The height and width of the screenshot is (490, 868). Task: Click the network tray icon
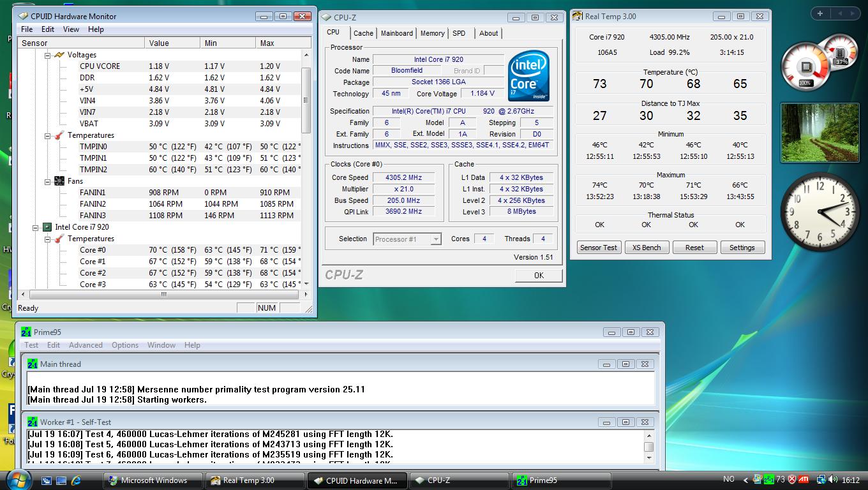coord(822,480)
